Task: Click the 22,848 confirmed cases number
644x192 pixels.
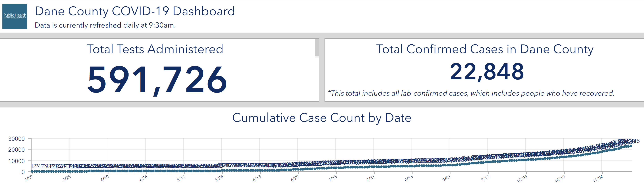Action: 487,72
